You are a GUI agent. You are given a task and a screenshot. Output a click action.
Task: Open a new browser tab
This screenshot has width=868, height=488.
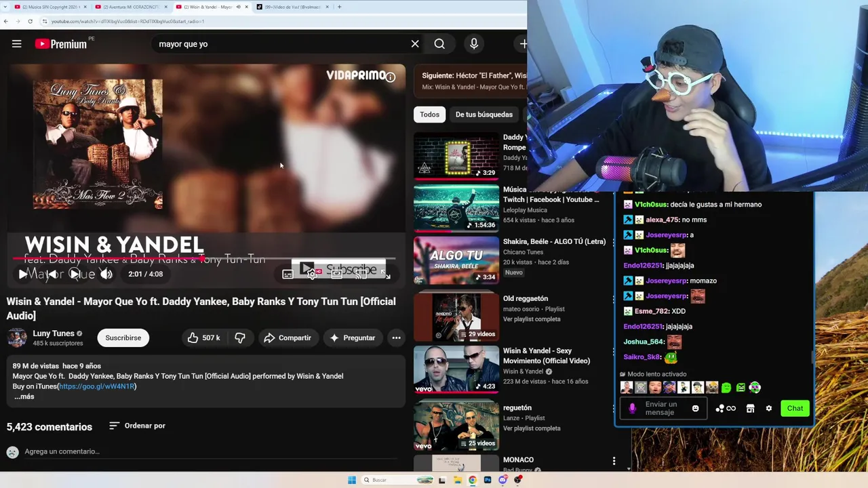click(x=339, y=7)
